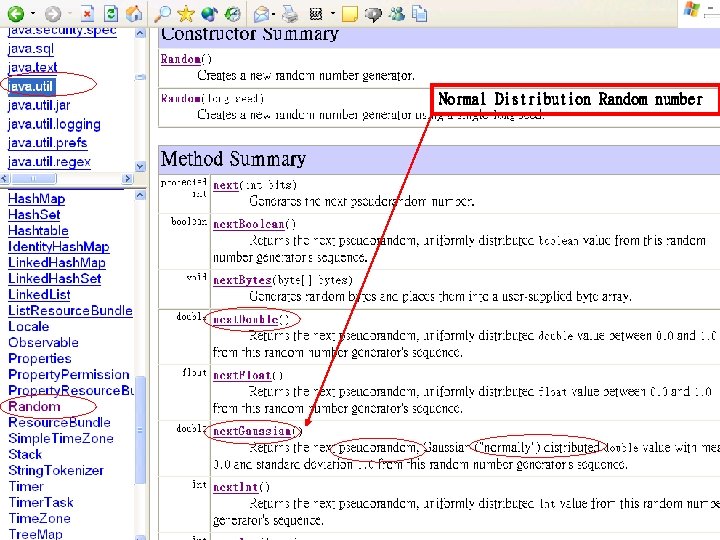
Task: Open the Observable class link
Action: 44,343
